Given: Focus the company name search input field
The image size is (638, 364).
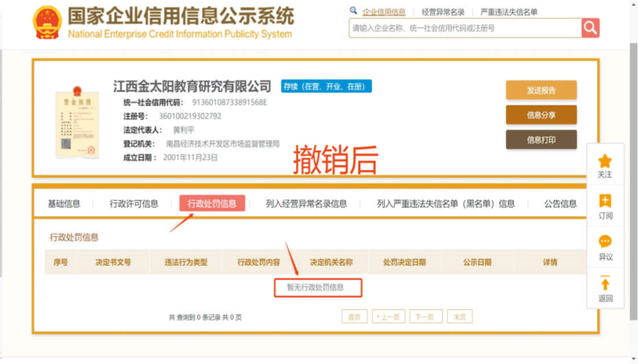Looking at the screenshot, I should click(x=465, y=28).
